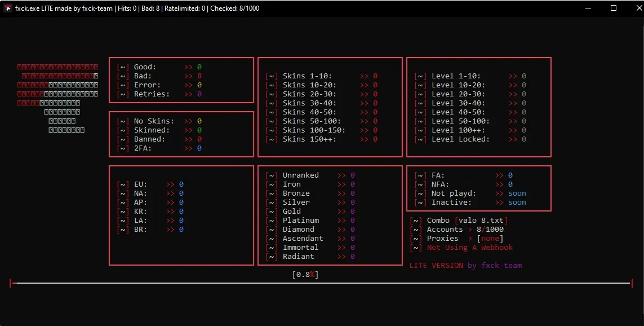The height and width of the screenshot is (326, 644).
Task: Maximize the console window
Action: (x=614, y=8)
